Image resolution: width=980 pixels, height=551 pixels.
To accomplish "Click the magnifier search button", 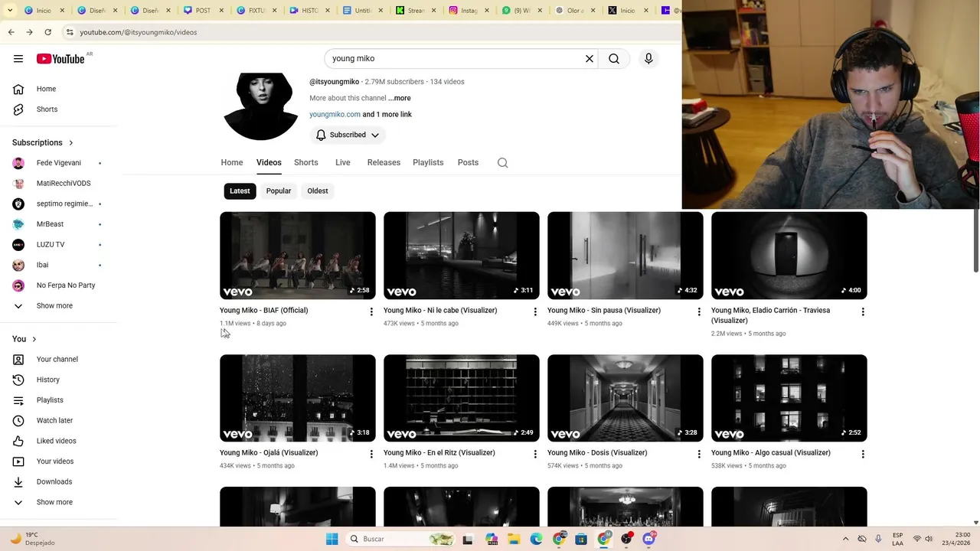I will tap(614, 59).
